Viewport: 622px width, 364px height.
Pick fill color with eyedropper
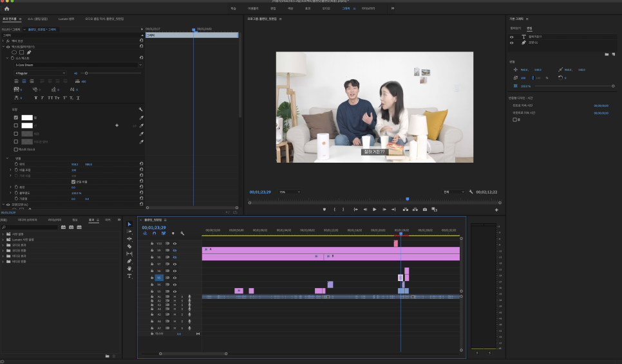click(x=141, y=118)
